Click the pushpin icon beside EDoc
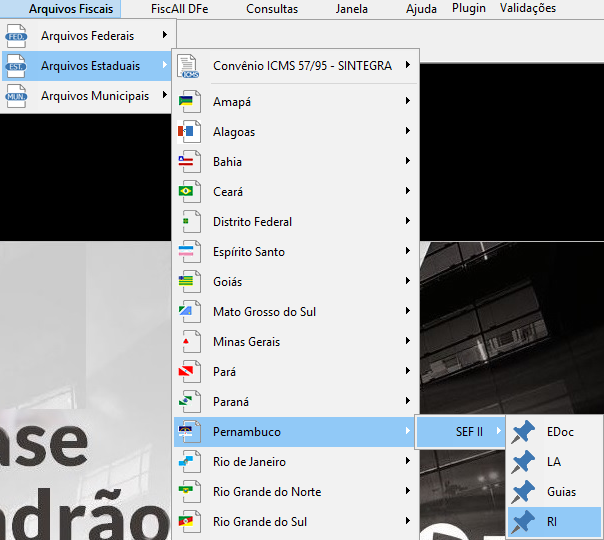The image size is (604, 540). coord(523,432)
